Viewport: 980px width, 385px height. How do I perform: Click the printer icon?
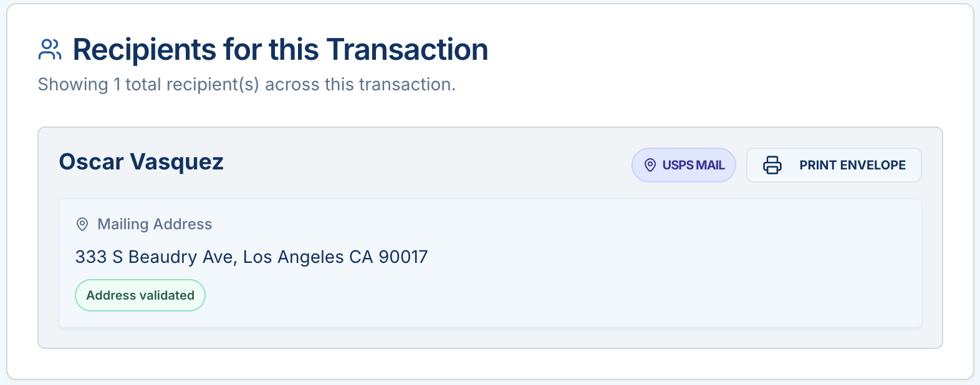pyautogui.click(x=772, y=165)
